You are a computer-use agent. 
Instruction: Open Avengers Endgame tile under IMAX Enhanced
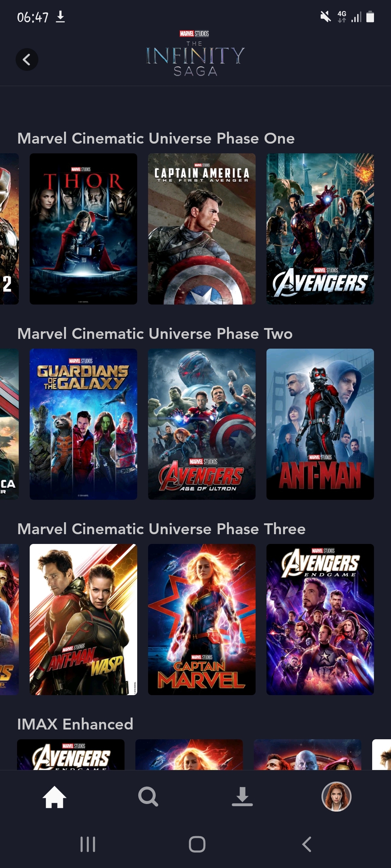click(x=71, y=754)
